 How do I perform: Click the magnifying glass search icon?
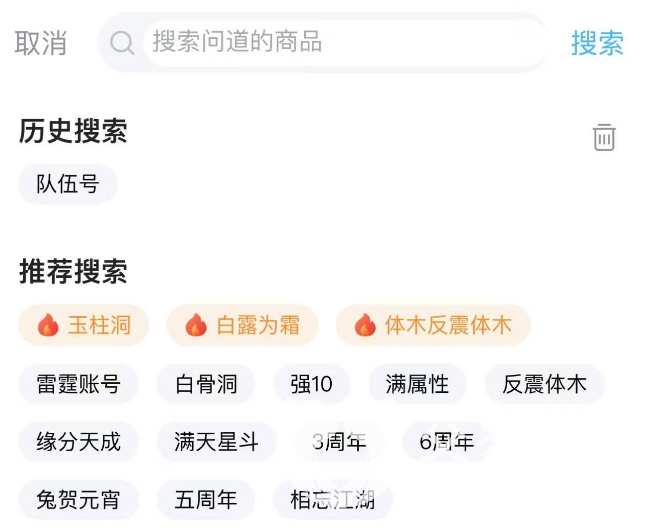point(122,42)
